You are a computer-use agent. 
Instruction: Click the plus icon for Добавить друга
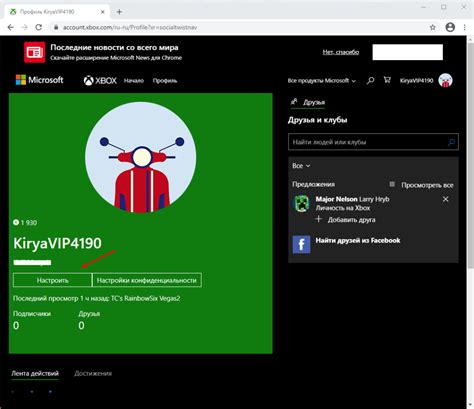pos(319,219)
